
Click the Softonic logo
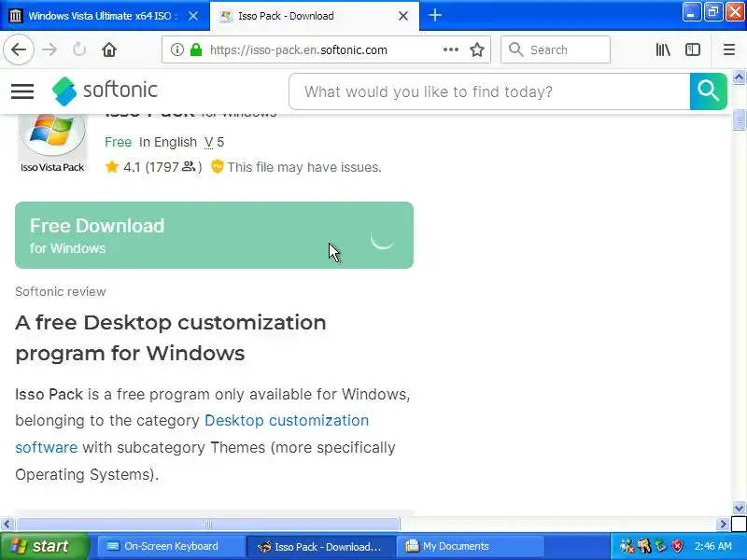(x=105, y=91)
